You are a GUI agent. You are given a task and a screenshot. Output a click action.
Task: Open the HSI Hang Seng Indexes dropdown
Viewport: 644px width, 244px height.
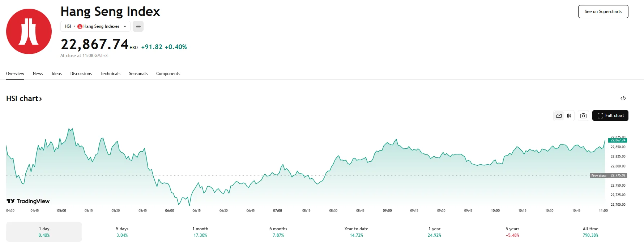(95, 26)
